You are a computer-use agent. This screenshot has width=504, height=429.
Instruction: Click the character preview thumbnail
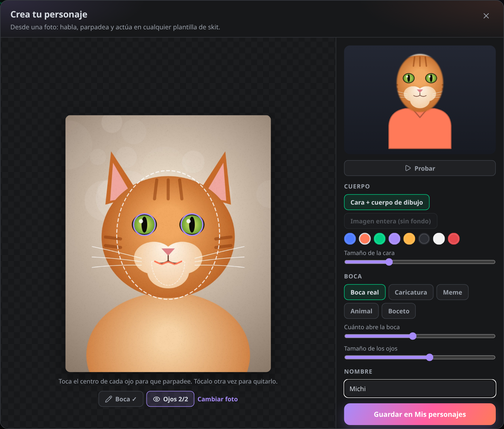pyautogui.click(x=420, y=100)
